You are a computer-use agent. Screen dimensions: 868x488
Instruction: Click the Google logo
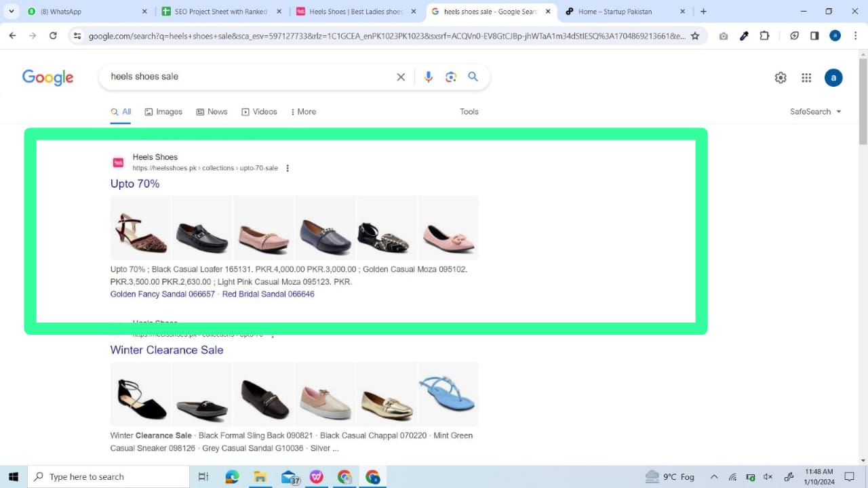pos(47,77)
